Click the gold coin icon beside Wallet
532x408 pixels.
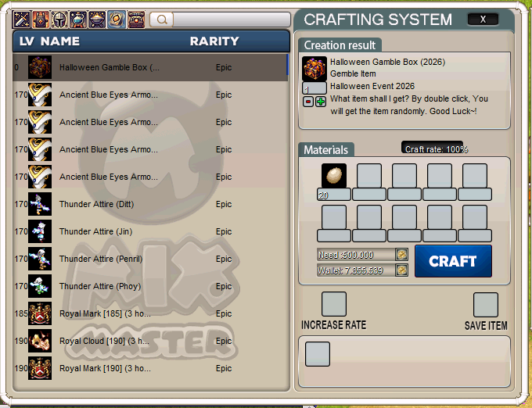coord(401,270)
